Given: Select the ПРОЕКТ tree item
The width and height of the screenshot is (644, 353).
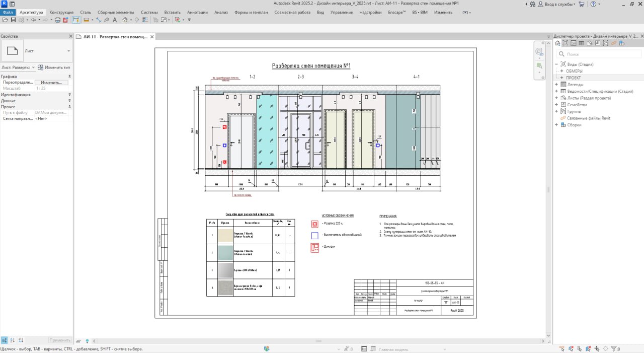Looking at the screenshot, I should coord(573,78).
